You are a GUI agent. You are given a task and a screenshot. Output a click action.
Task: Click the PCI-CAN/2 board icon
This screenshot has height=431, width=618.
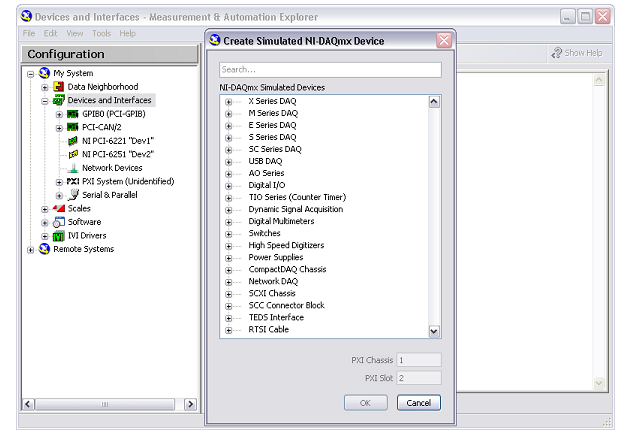73,127
